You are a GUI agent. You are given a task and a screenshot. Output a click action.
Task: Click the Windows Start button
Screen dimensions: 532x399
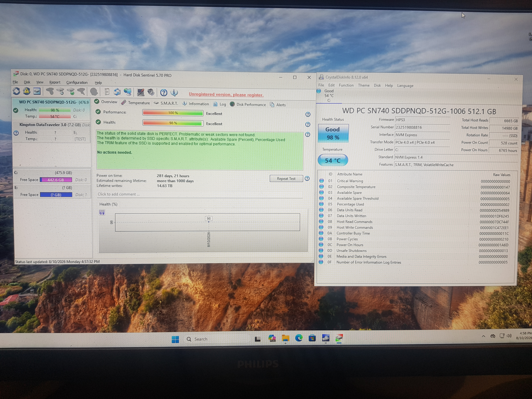[175, 339]
